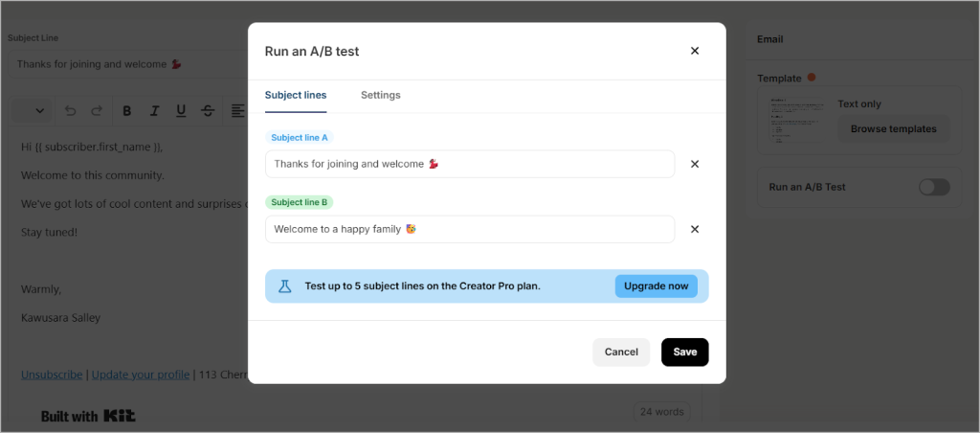Apply strikethrough formatting in the editor

point(208,111)
